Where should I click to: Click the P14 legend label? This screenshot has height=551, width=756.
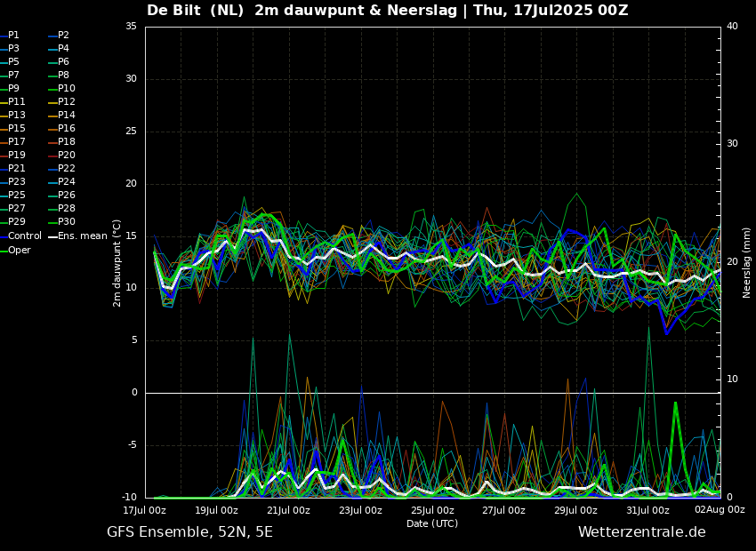point(67,116)
